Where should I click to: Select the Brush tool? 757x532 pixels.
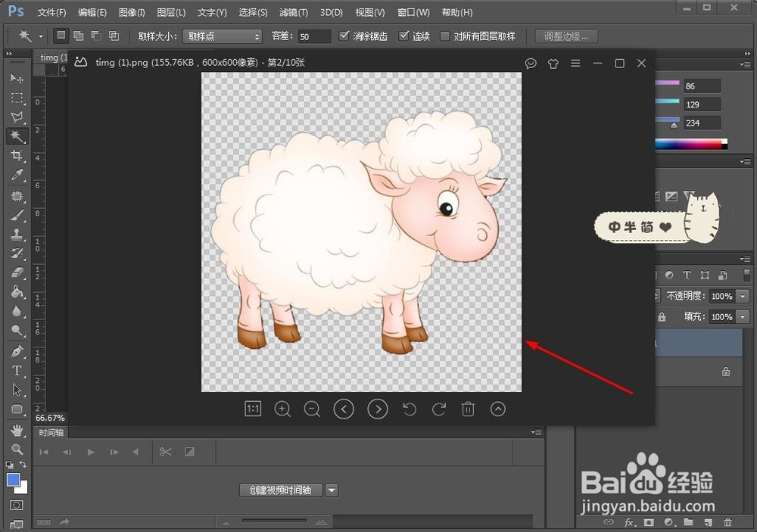click(x=17, y=216)
